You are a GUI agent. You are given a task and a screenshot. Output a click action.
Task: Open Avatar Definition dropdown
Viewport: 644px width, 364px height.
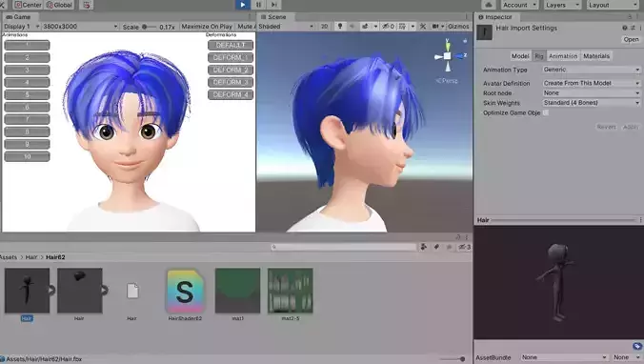pyautogui.click(x=592, y=83)
